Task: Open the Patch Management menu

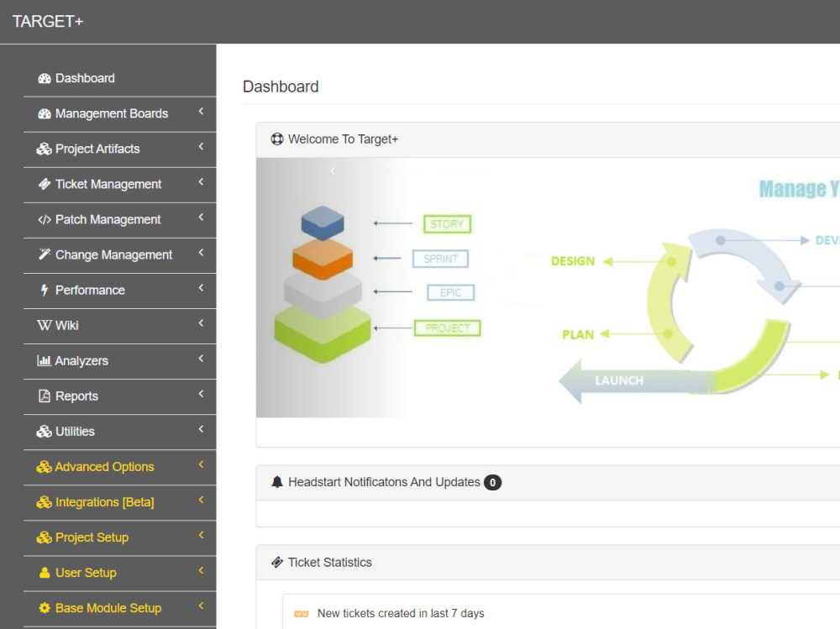Action: pos(120,220)
